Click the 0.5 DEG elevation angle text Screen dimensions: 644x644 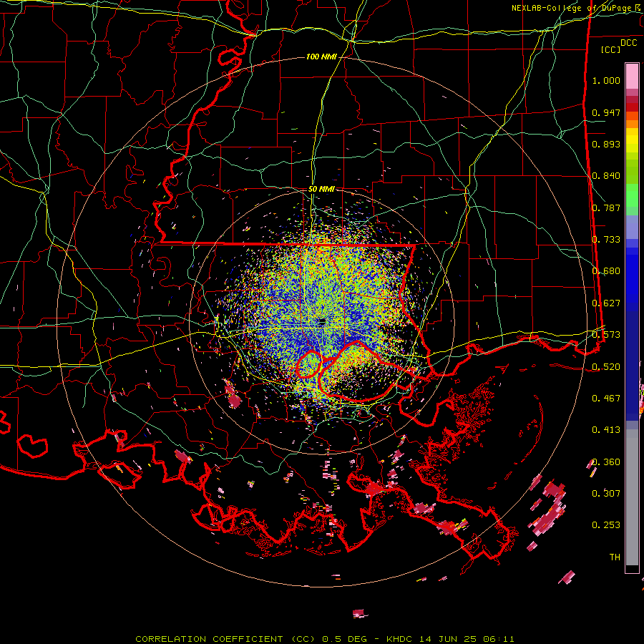click(x=344, y=639)
